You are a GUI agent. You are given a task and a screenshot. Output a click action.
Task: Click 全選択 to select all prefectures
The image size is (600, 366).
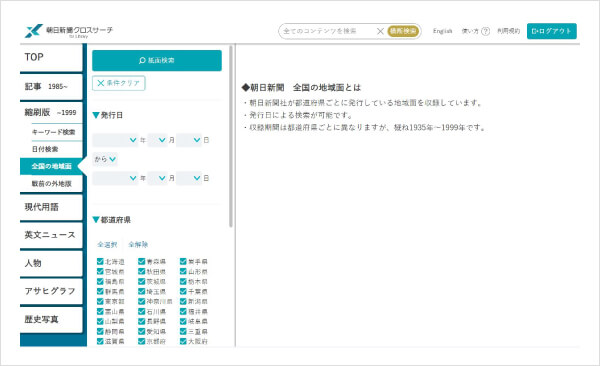107,244
